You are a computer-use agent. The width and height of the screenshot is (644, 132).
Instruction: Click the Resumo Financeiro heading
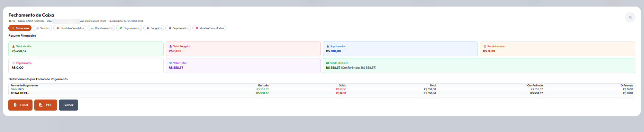[22, 36]
